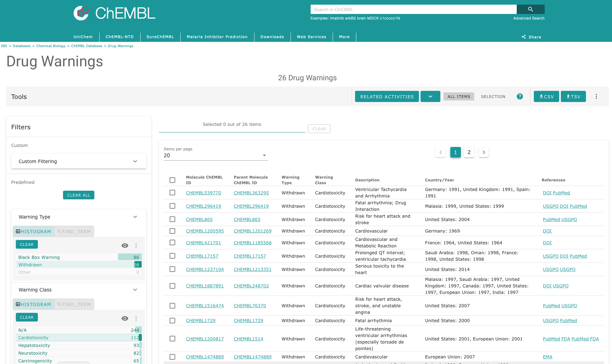Check the checkbox for the CHEMBL539770 row
Screen dimensions: 612x364
coord(173,193)
